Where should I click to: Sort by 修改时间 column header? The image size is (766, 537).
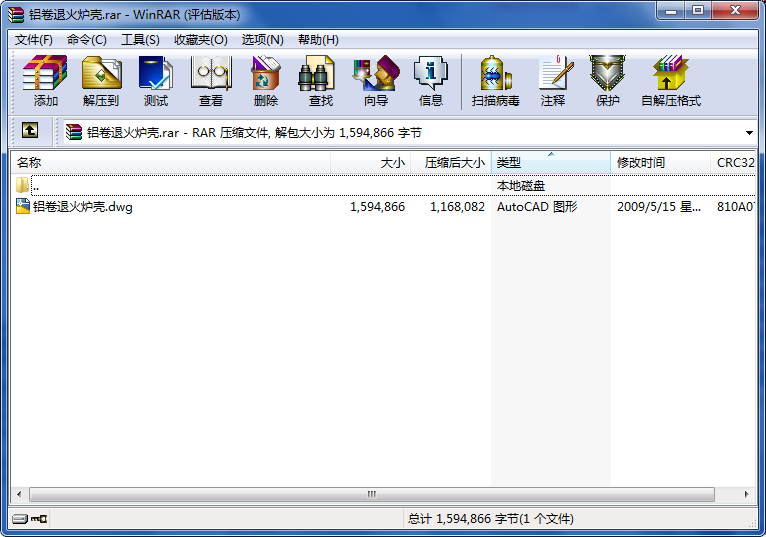660,163
